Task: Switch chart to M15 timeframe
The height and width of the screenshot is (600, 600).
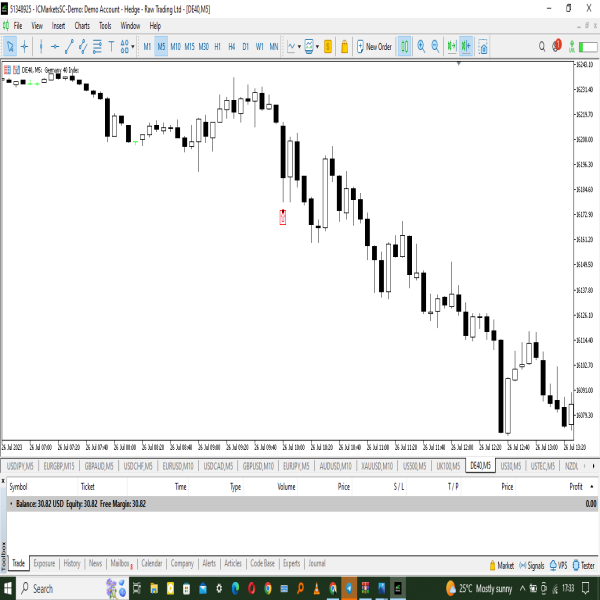Action: [x=189, y=47]
